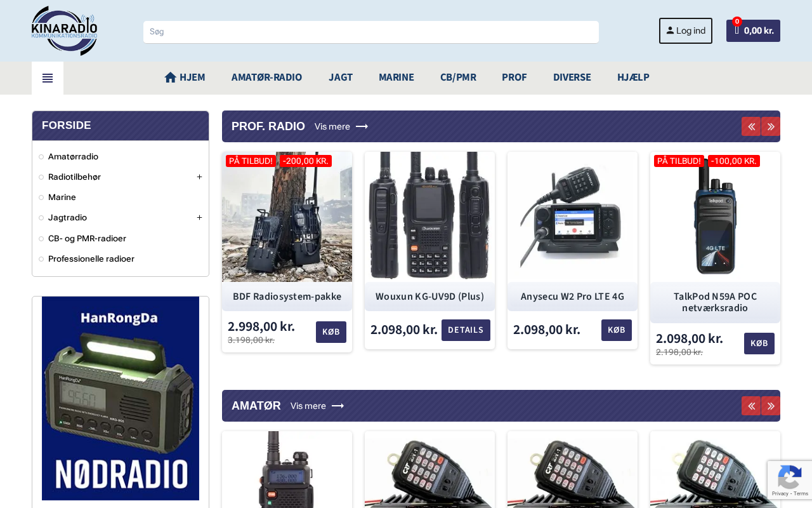The image size is (812, 508).
Task: Open the BDF Radiosystem-pakke product image
Action: click(x=287, y=217)
